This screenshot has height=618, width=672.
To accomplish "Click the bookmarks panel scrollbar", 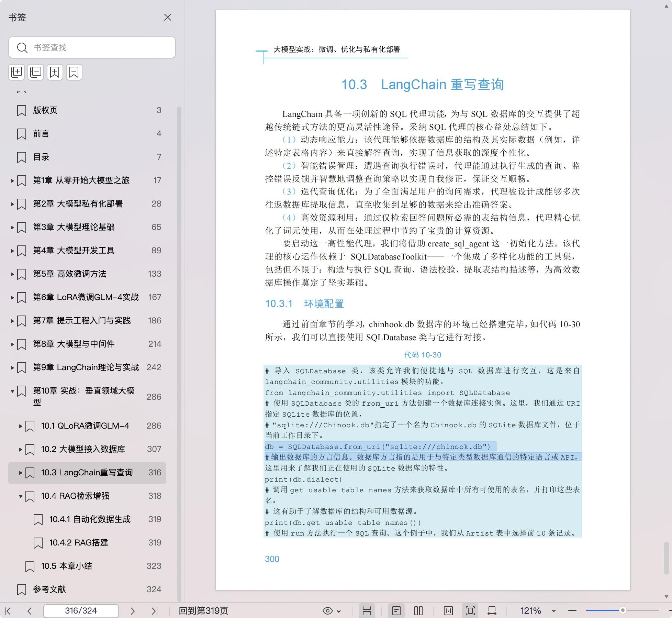I will click(x=179, y=354).
